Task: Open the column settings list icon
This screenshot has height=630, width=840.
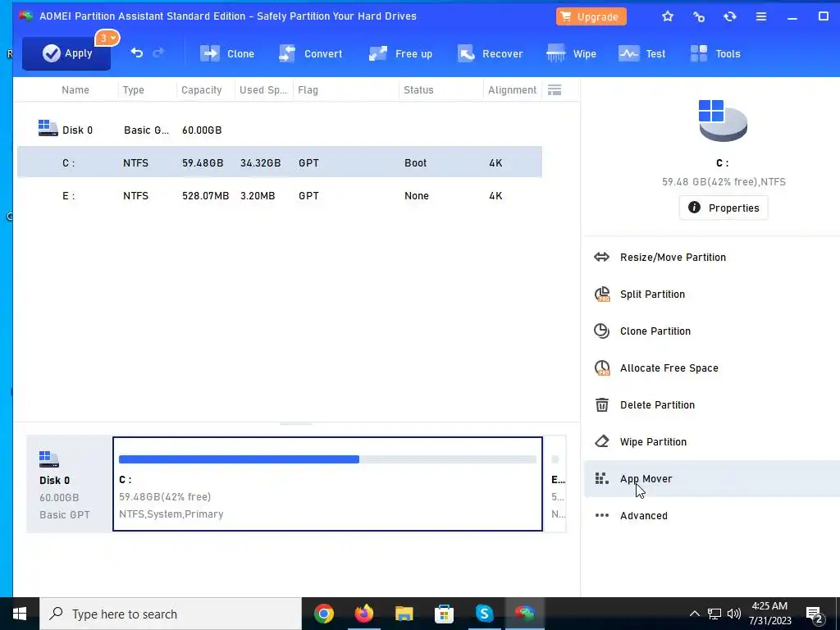Action: (555, 89)
